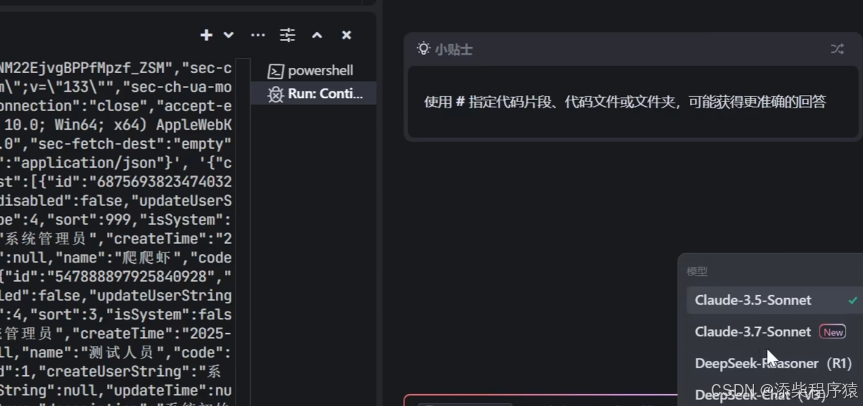The width and height of the screenshot is (863, 406).
Task: Open terminal panel more actions ellipsis
Action: pyautogui.click(x=258, y=35)
